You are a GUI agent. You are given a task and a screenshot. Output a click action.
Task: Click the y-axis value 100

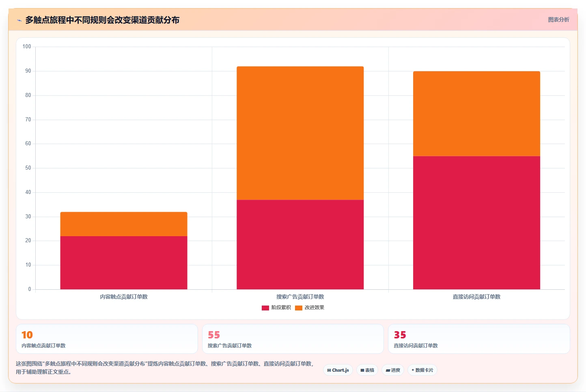[27, 47]
